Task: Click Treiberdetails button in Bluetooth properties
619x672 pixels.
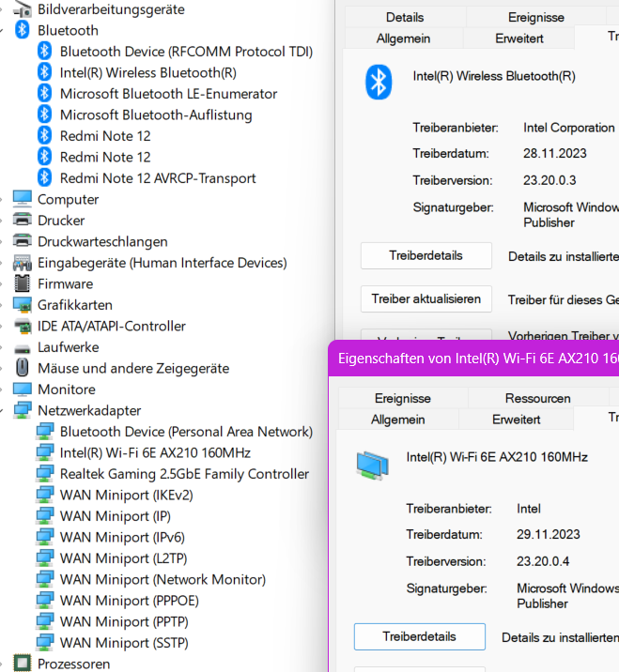Action: pyautogui.click(x=426, y=256)
